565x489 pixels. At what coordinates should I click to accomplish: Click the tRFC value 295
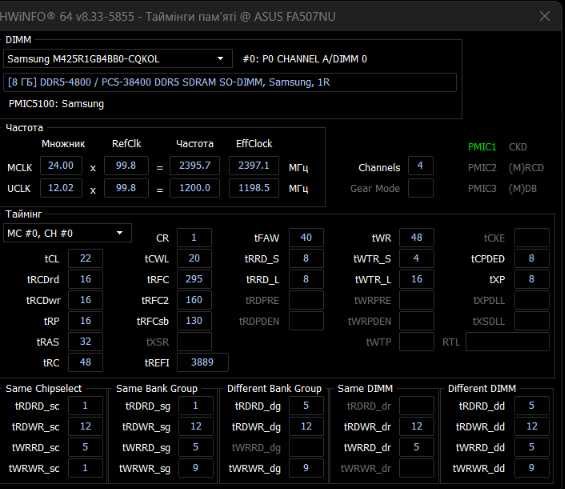pos(194,279)
